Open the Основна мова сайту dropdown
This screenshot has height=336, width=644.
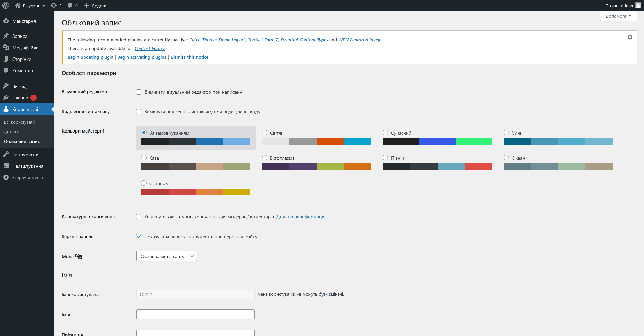[x=166, y=256]
